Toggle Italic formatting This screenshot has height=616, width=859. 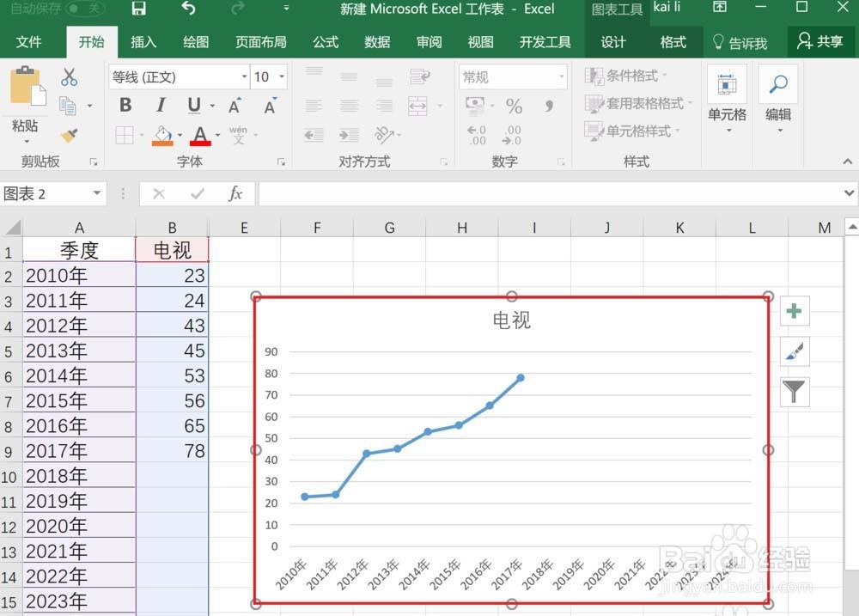pos(161,105)
